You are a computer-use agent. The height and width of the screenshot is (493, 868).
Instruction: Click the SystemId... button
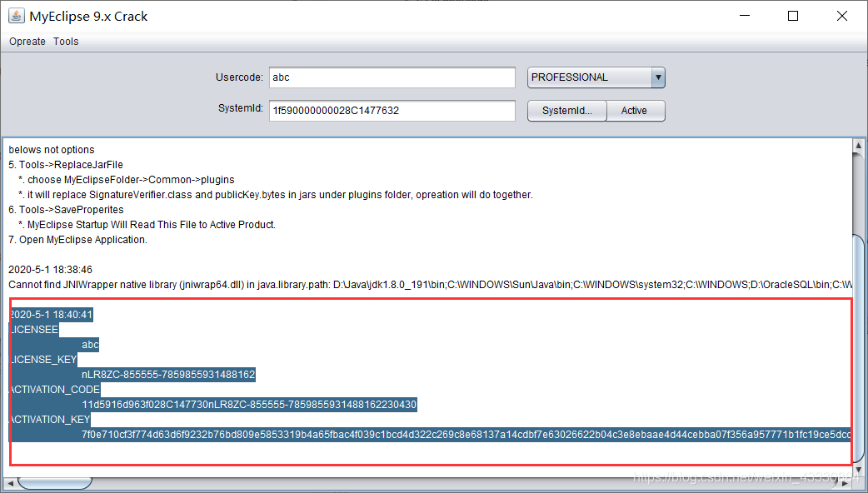click(x=566, y=111)
